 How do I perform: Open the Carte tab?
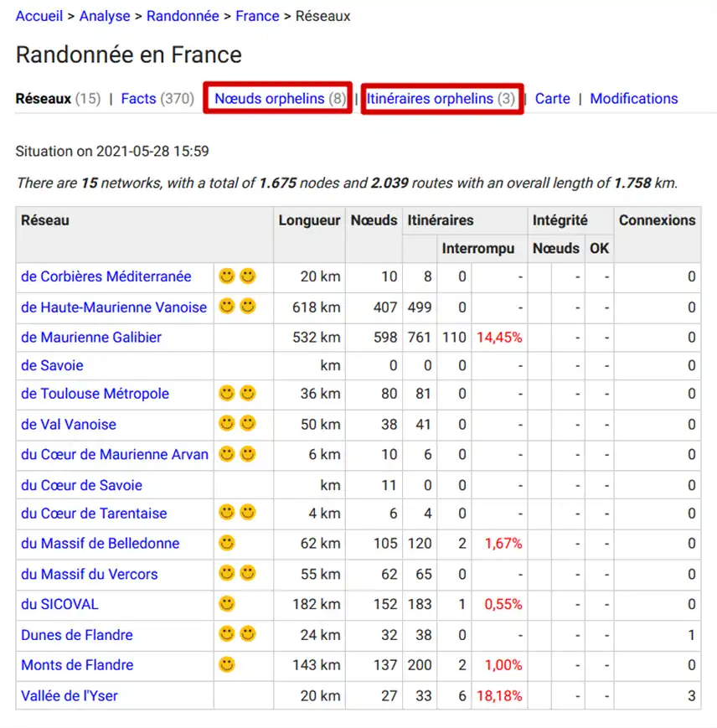click(x=552, y=98)
